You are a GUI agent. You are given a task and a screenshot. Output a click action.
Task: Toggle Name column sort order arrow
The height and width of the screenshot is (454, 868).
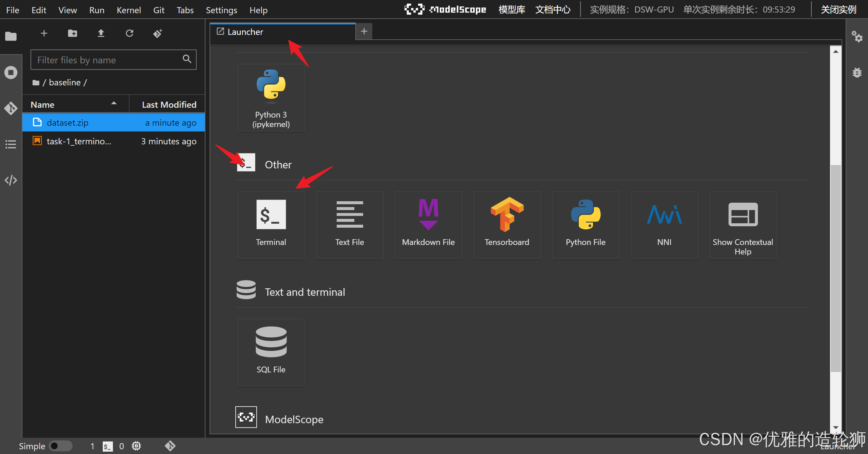pyautogui.click(x=114, y=103)
